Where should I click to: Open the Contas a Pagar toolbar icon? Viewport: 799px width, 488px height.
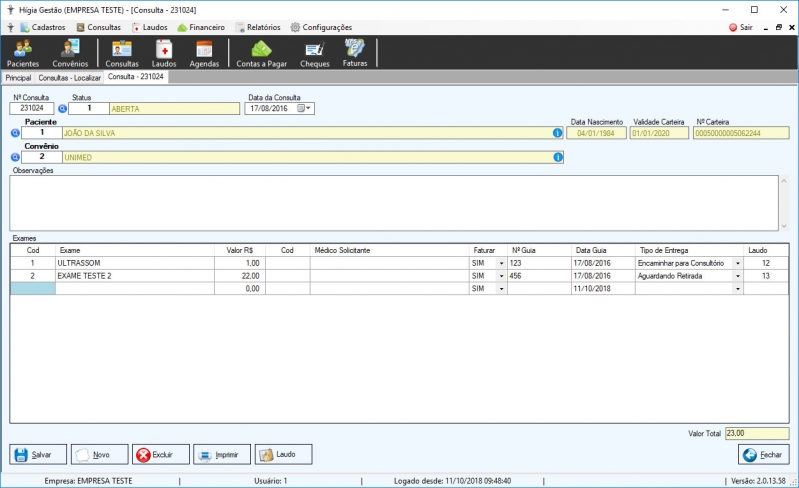tap(261, 53)
